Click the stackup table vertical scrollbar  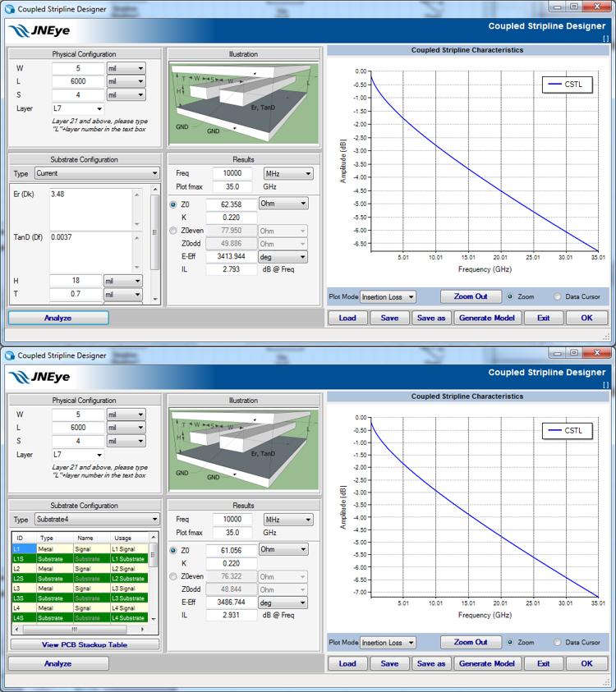154,578
